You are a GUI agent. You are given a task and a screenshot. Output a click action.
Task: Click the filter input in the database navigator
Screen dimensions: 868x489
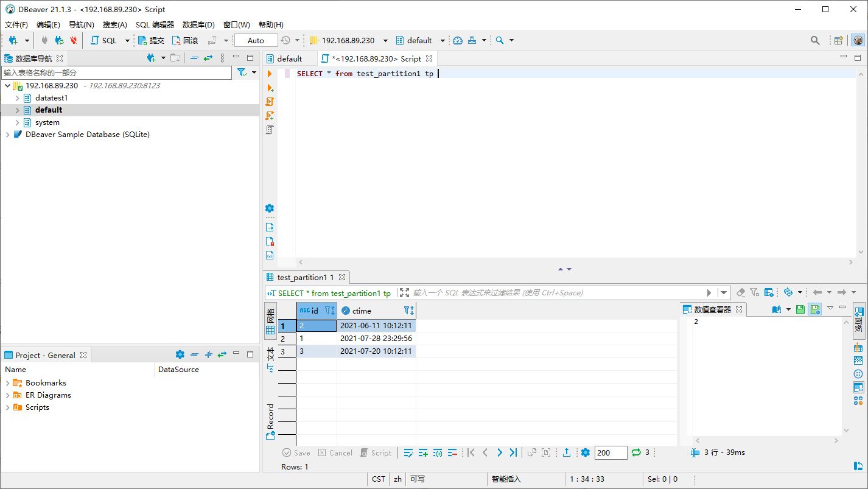click(x=116, y=72)
